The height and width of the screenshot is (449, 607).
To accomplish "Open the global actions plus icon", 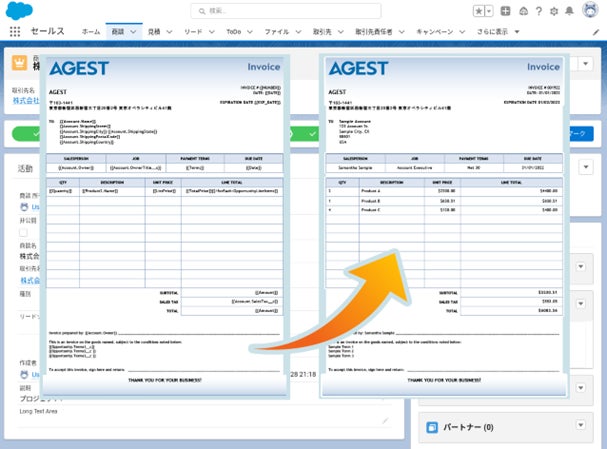I will (x=505, y=11).
